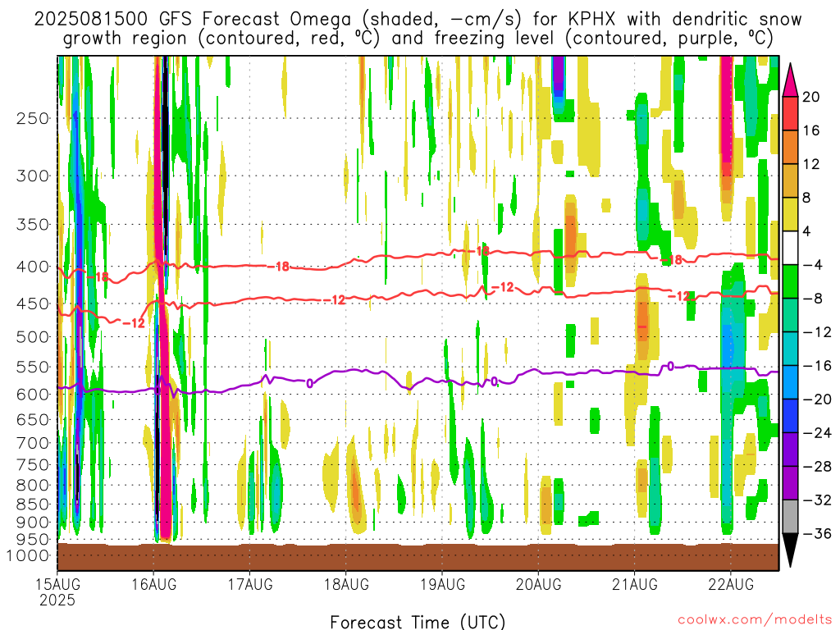Screen dimensions: 840x630
Task: Click the 2025 year label under 15AUG
Action: (57, 600)
